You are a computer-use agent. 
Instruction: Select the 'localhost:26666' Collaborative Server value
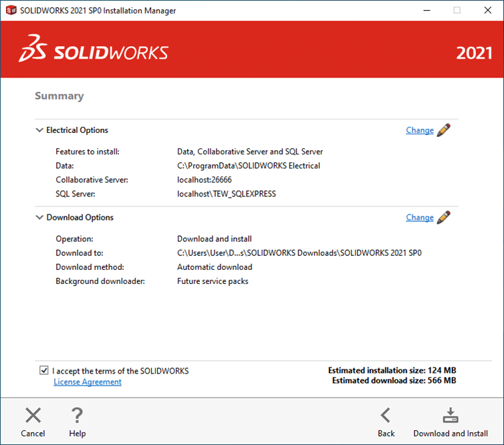coord(204,180)
